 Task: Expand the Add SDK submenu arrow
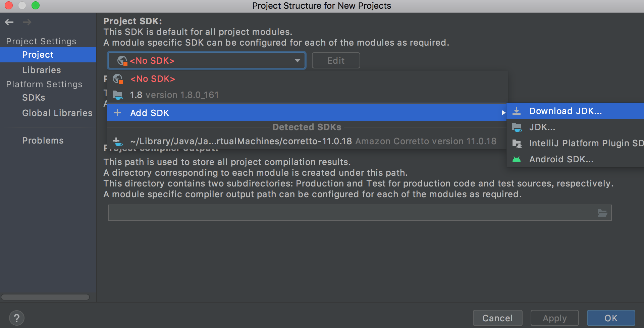click(503, 113)
